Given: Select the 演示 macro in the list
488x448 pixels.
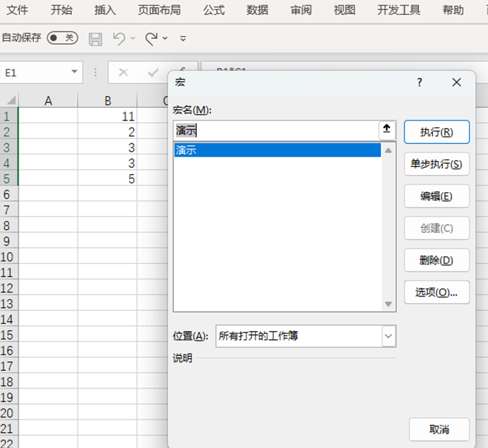Looking at the screenshot, I should point(277,150).
